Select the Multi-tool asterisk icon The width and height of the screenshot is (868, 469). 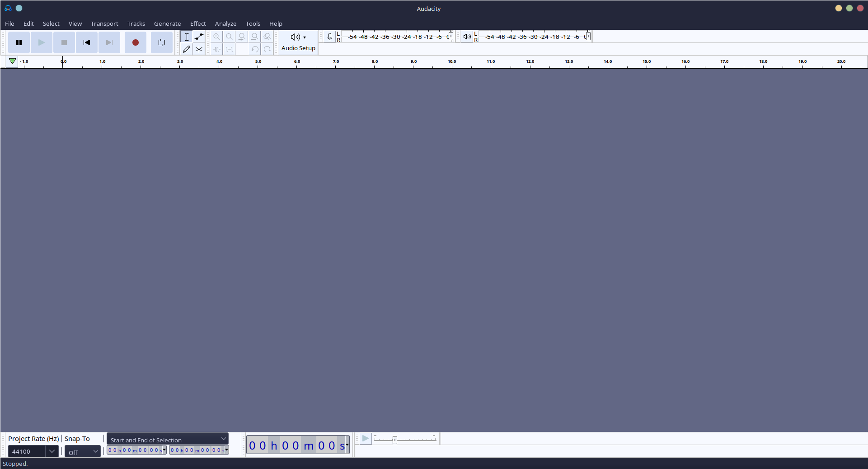pyautogui.click(x=199, y=49)
